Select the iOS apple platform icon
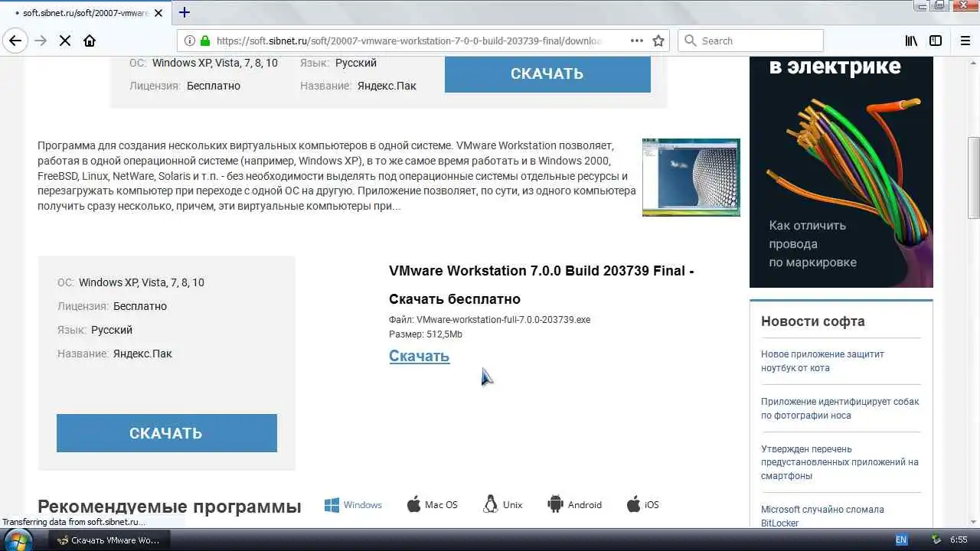This screenshot has height=551, width=980. coord(633,504)
